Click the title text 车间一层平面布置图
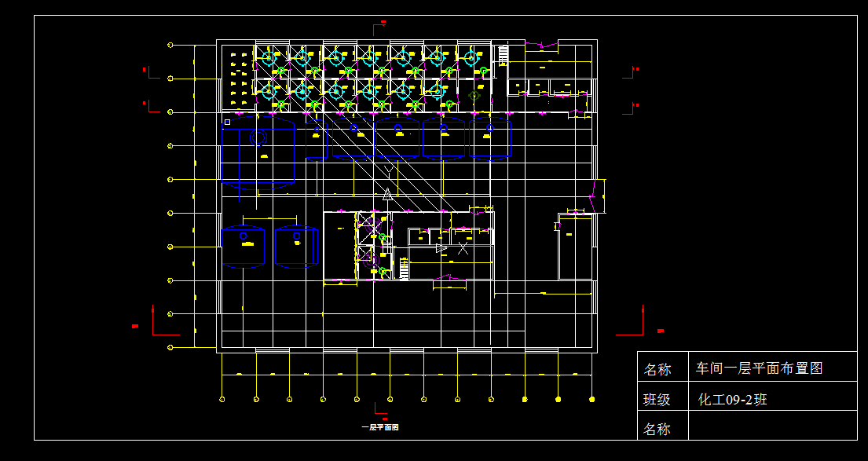The image size is (868, 461). tap(758, 368)
